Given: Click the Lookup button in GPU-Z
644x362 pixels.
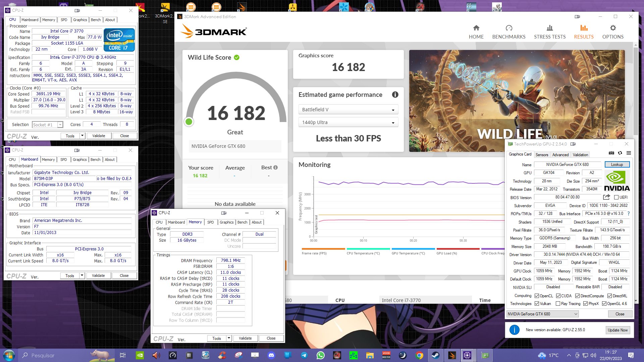Looking at the screenshot, I should [x=617, y=165].
